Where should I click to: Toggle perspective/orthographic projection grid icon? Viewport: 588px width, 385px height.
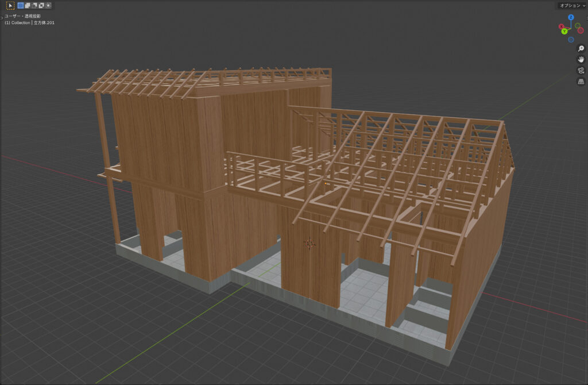[581, 82]
